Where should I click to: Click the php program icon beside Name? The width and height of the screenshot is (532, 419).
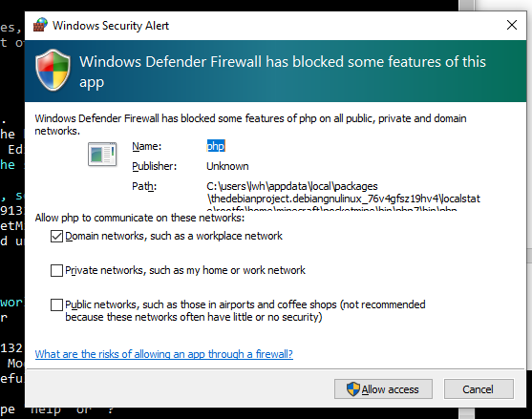102,155
